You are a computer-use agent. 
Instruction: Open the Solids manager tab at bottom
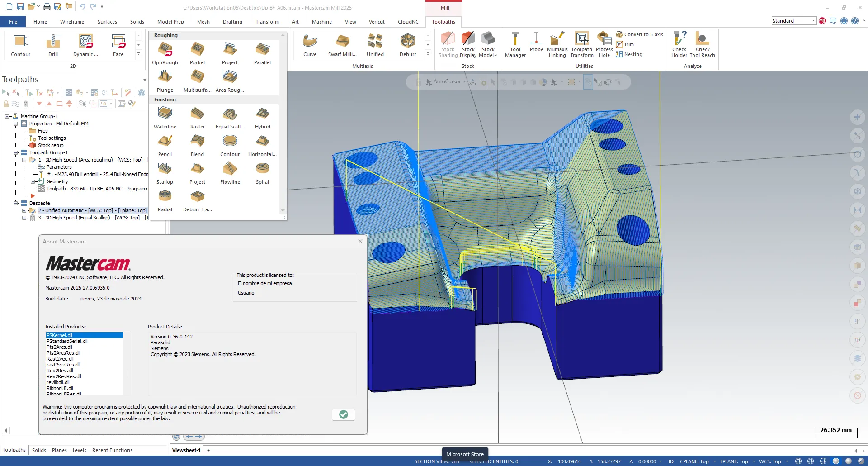click(x=39, y=450)
